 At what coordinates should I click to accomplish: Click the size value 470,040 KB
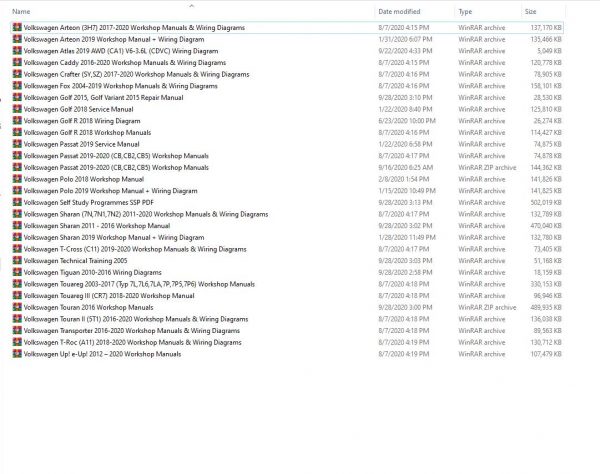[546, 226]
